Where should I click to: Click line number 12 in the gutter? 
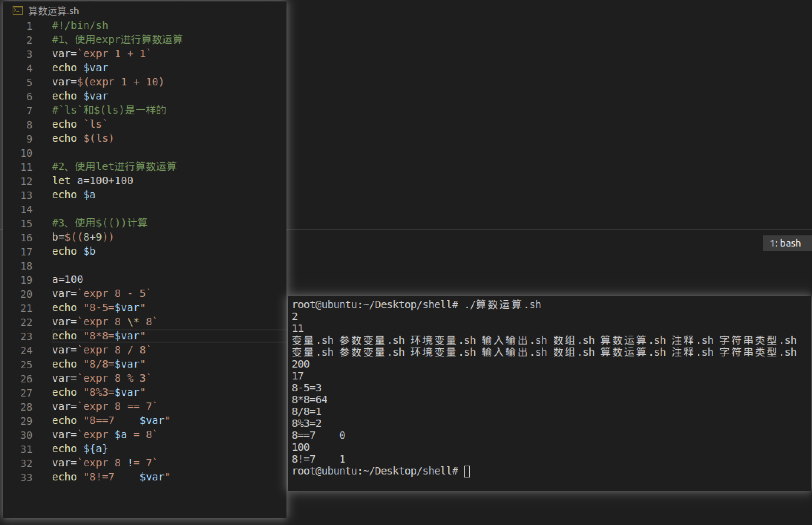click(x=26, y=181)
